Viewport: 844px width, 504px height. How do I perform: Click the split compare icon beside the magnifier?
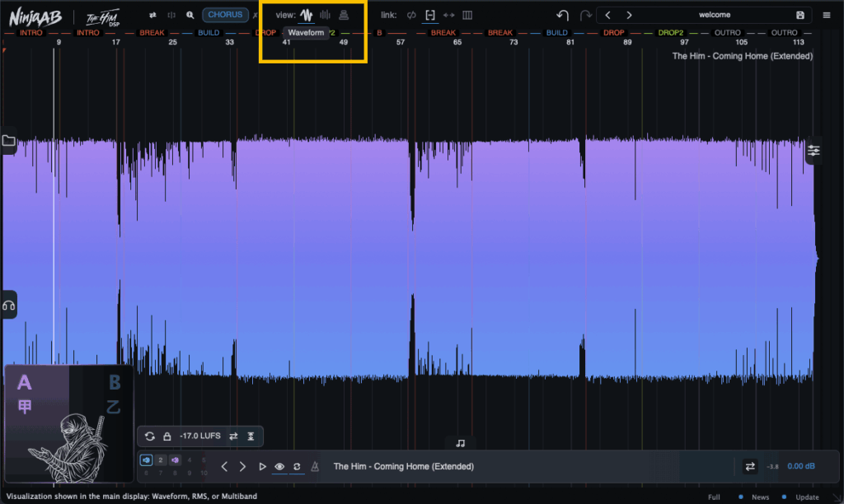point(171,15)
